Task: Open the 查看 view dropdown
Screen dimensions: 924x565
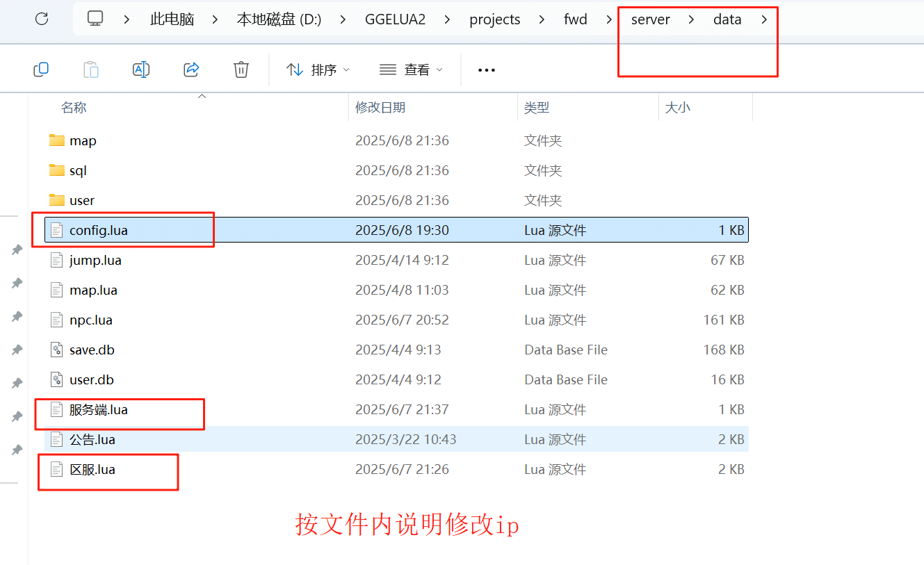Action: pos(411,69)
